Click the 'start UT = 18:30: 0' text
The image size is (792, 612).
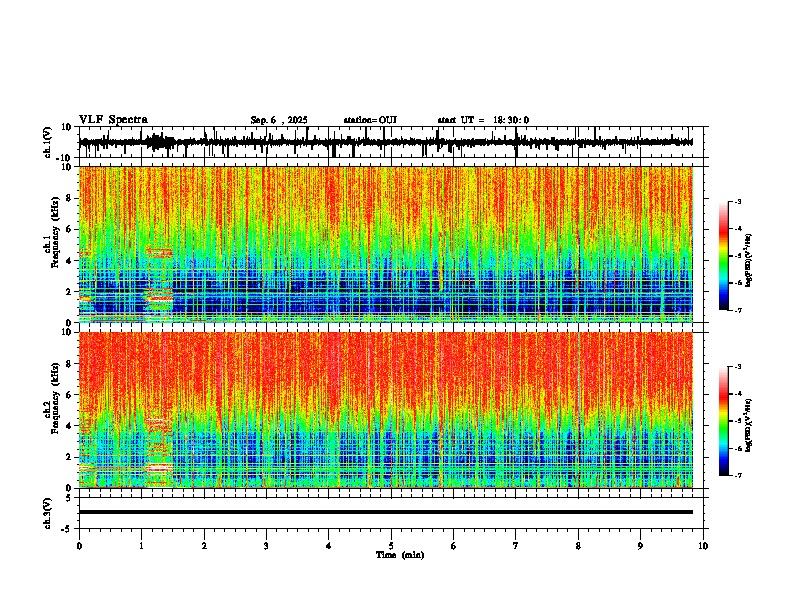click(483, 120)
